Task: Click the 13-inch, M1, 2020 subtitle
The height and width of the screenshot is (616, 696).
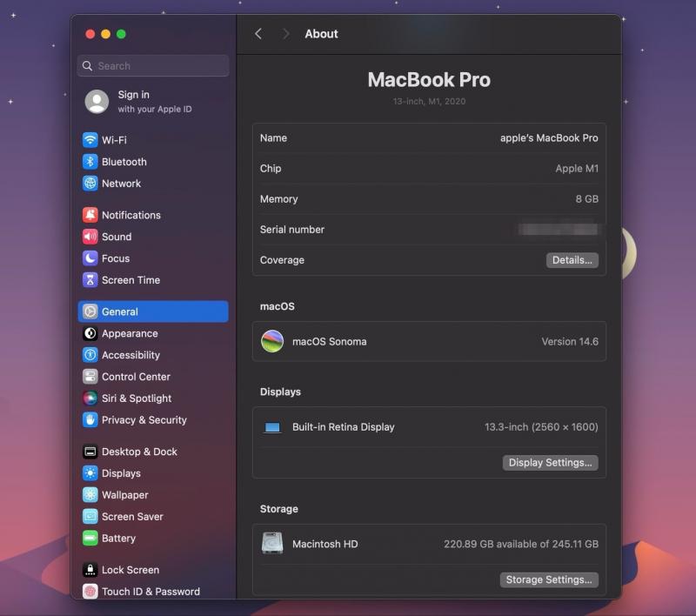Action: tap(429, 101)
